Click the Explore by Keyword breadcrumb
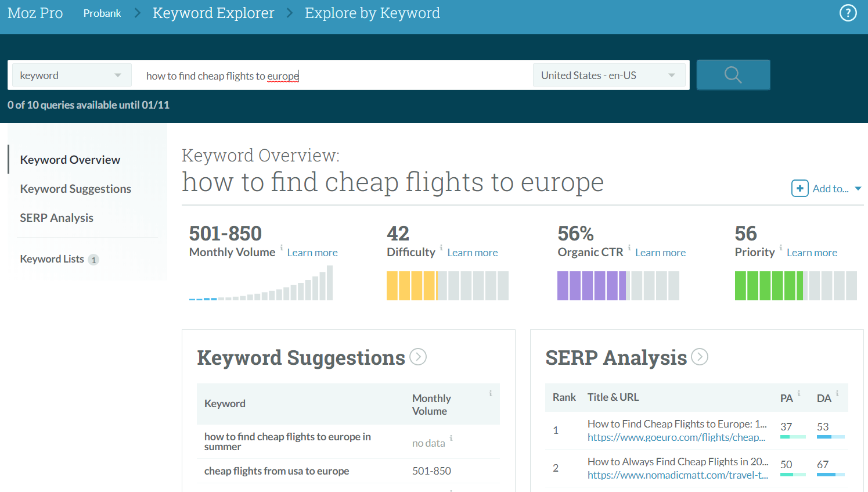Screen dimensions: 868x492 [x=372, y=13]
